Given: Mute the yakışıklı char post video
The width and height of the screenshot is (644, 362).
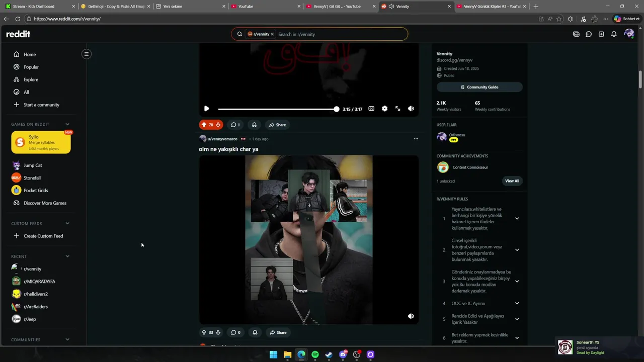Looking at the screenshot, I should pyautogui.click(x=411, y=316).
